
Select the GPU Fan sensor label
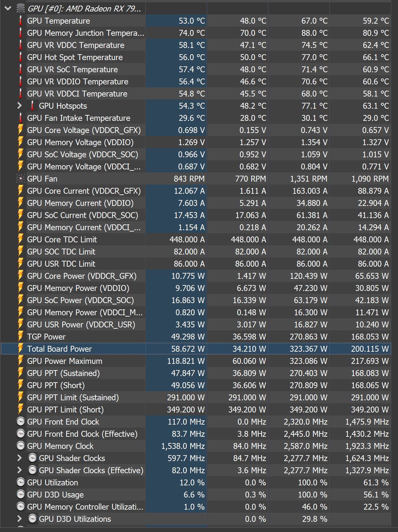42,179
